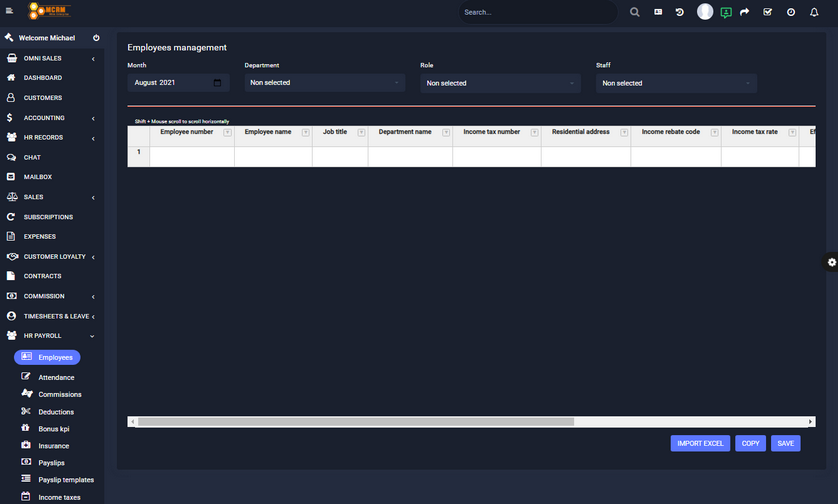Click the search magnifier icon
838x504 pixels.
click(634, 12)
